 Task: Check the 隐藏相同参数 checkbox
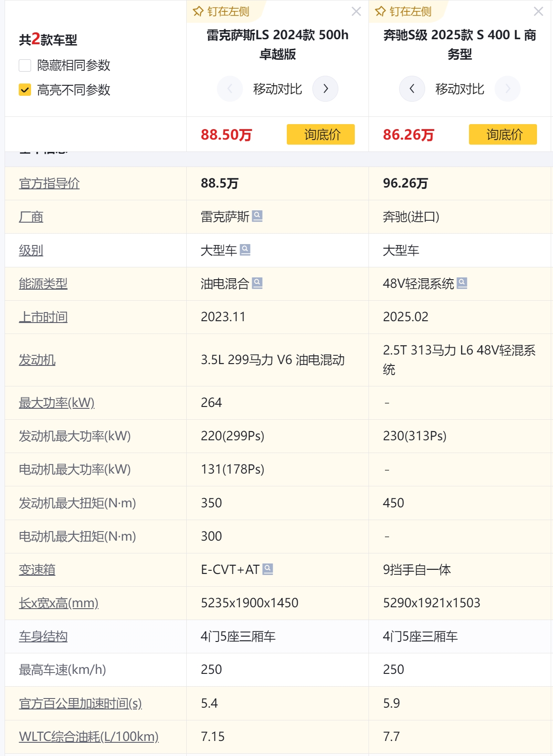(25, 65)
